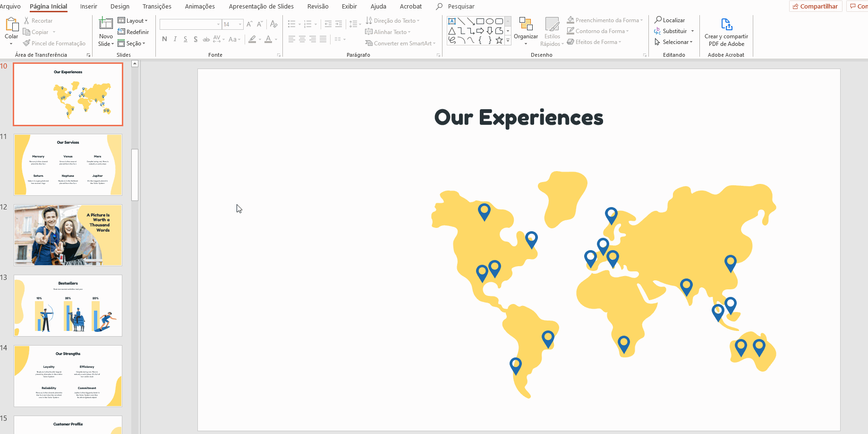Viewport: 868px width, 434px height.
Task: Select the right arrow shape in gallery
Action: click(480, 31)
